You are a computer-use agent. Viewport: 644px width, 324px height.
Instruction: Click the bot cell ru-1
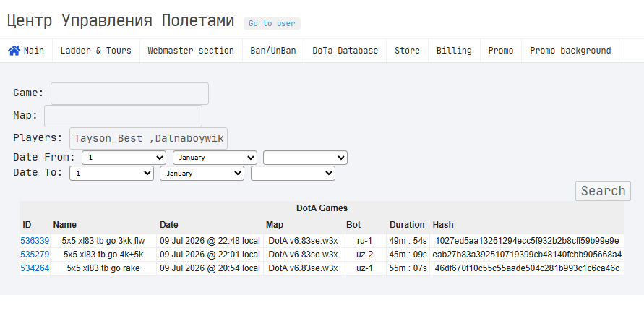364,241
